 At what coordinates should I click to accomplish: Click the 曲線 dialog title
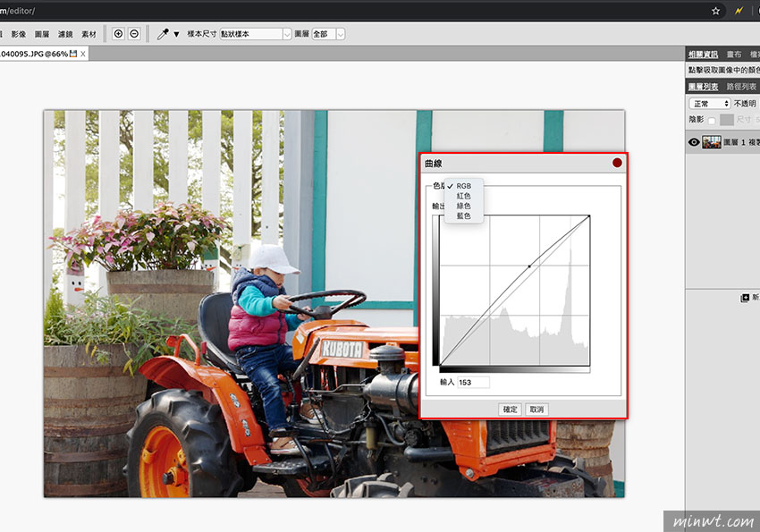click(434, 164)
